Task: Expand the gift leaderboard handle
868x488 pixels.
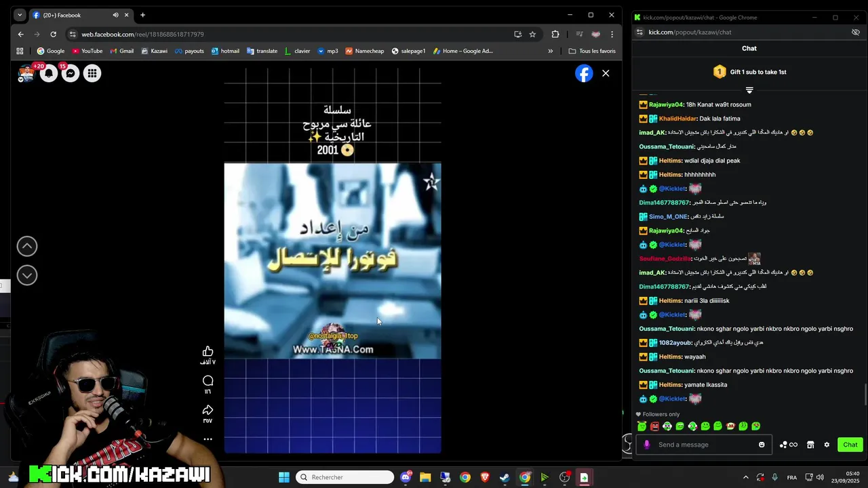Action: pos(749,89)
